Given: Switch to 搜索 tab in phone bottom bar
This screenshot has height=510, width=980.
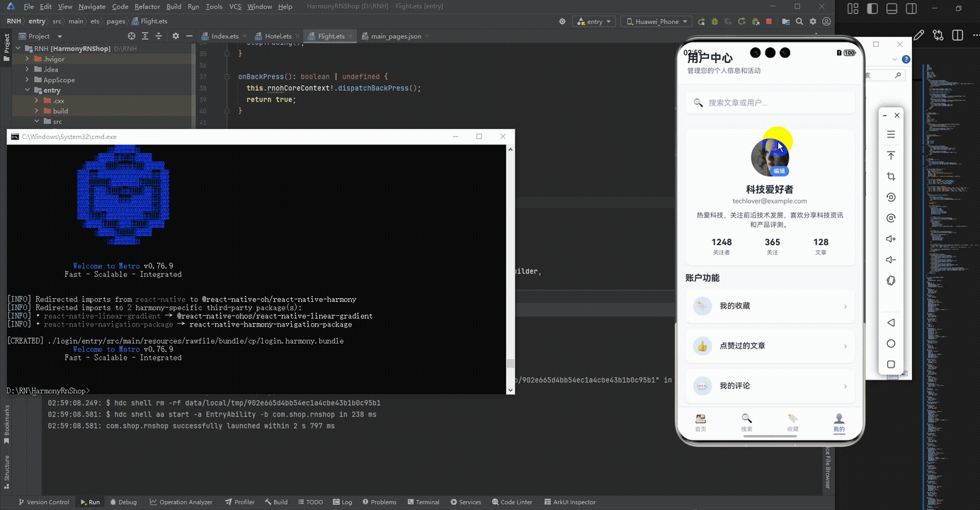Looking at the screenshot, I should pyautogui.click(x=746, y=423).
